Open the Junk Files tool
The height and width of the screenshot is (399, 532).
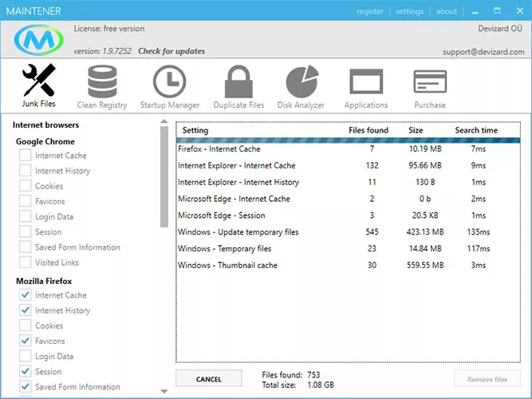(x=38, y=85)
